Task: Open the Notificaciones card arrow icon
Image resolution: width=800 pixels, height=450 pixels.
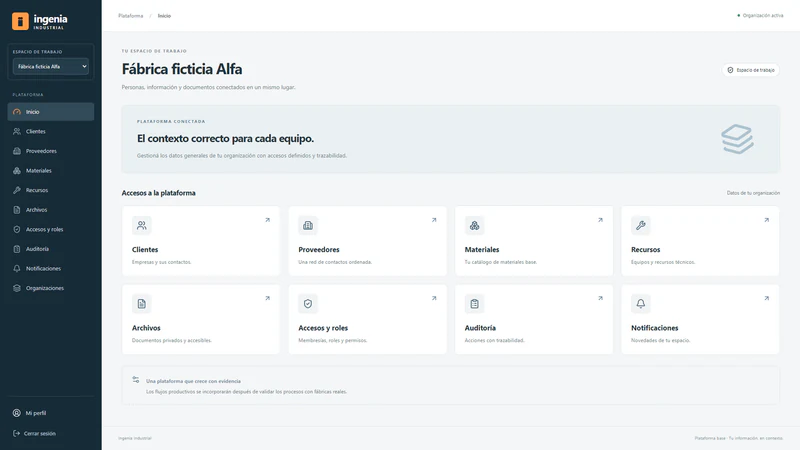Action: (766, 298)
